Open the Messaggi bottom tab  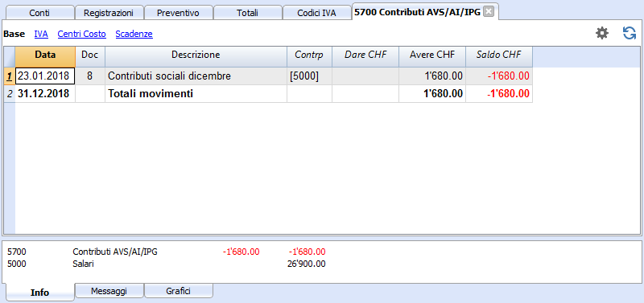point(109,291)
